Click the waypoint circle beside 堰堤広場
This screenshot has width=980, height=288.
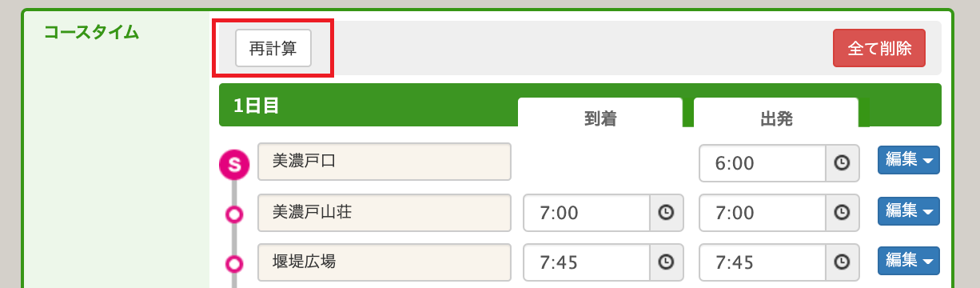pyautogui.click(x=234, y=263)
